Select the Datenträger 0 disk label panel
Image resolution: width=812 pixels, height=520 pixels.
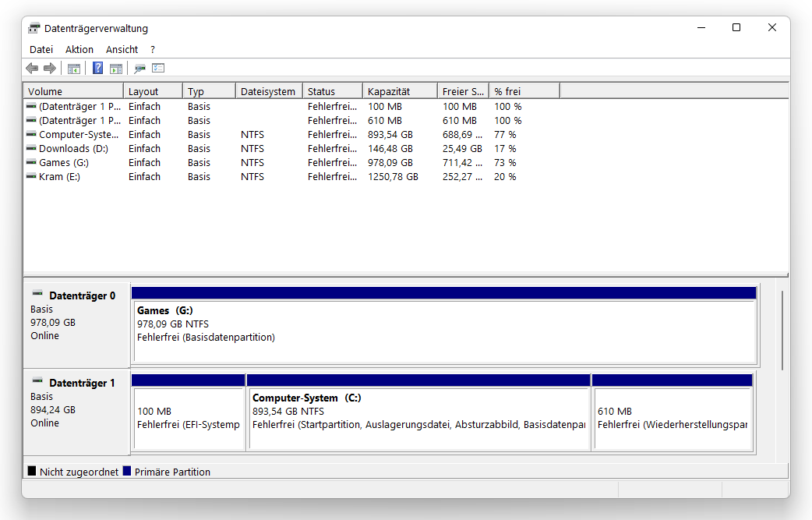coord(76,324)
